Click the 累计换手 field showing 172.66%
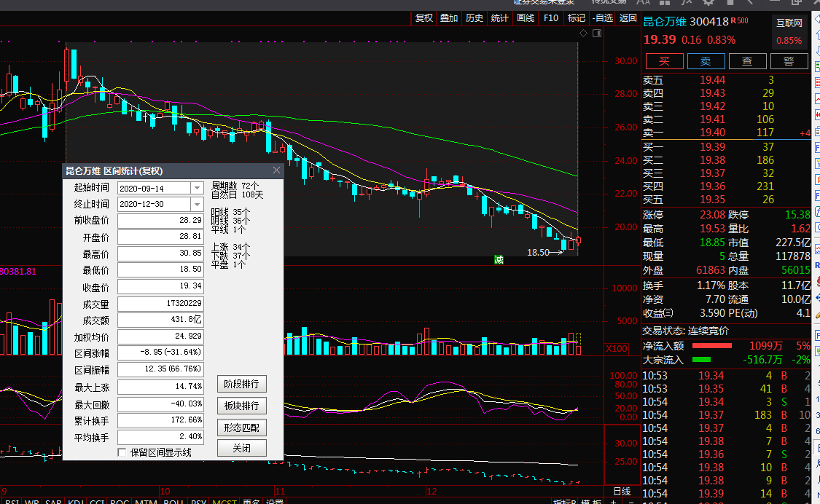820x504 pixels. pyautogui.click(x=160, y=420)
